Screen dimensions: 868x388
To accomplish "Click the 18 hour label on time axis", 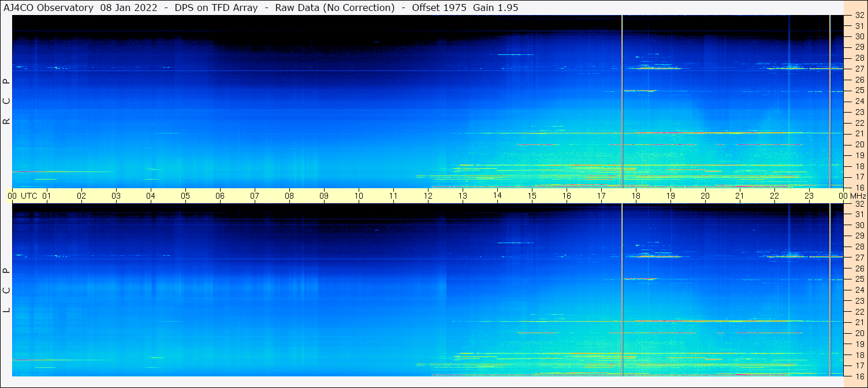I will 636,196.
